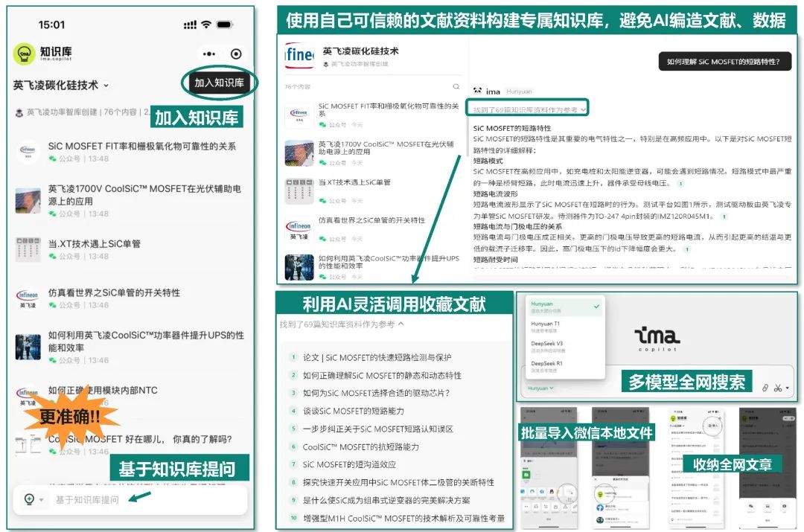The image size is (804, 532).
Task: Choose ima in the open-with app list
Action: [600, 495]
